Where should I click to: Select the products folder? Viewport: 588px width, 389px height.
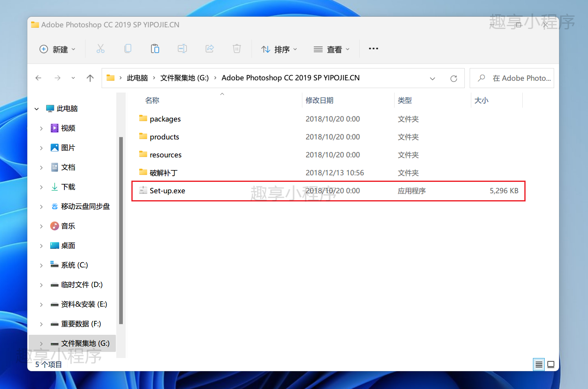click(164, 137)
